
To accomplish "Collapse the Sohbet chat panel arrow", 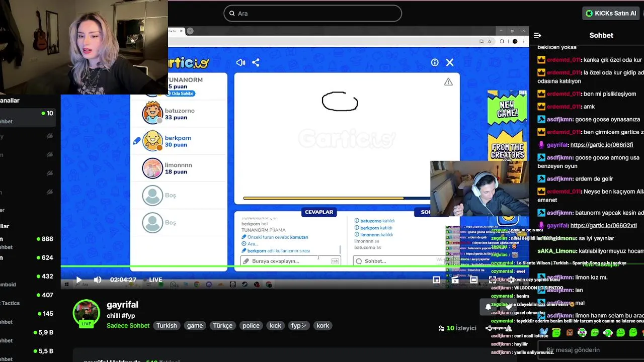I will (x=537, y=35).
